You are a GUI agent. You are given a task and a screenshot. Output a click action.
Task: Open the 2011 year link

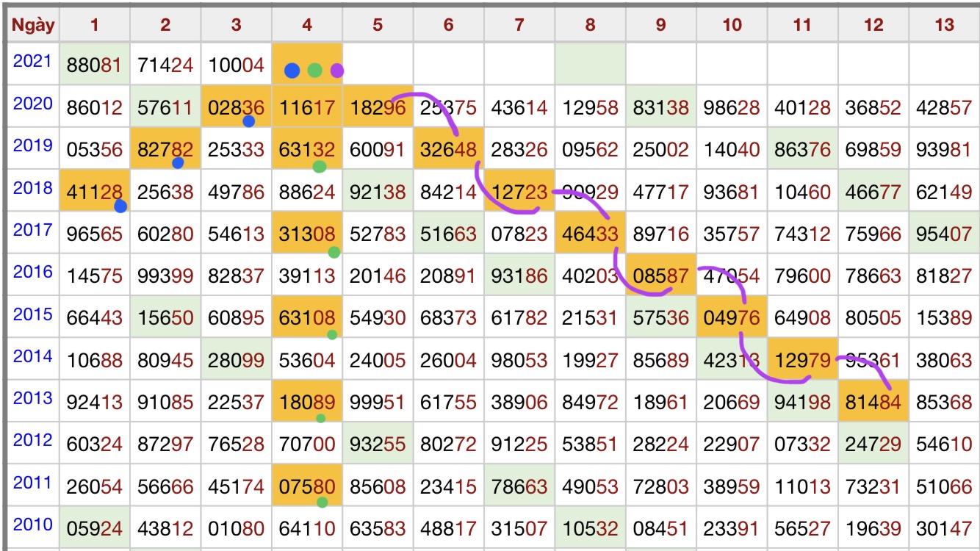coord(33,483)
